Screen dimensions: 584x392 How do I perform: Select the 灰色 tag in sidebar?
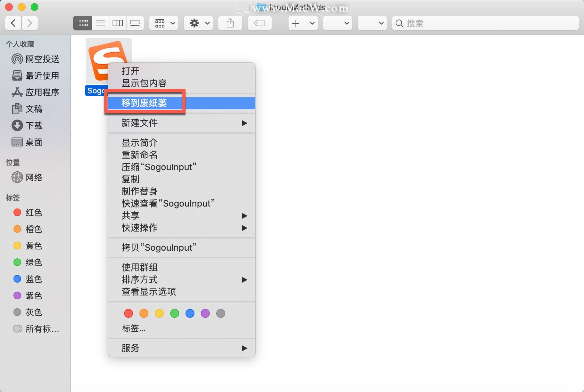point(35,312)
